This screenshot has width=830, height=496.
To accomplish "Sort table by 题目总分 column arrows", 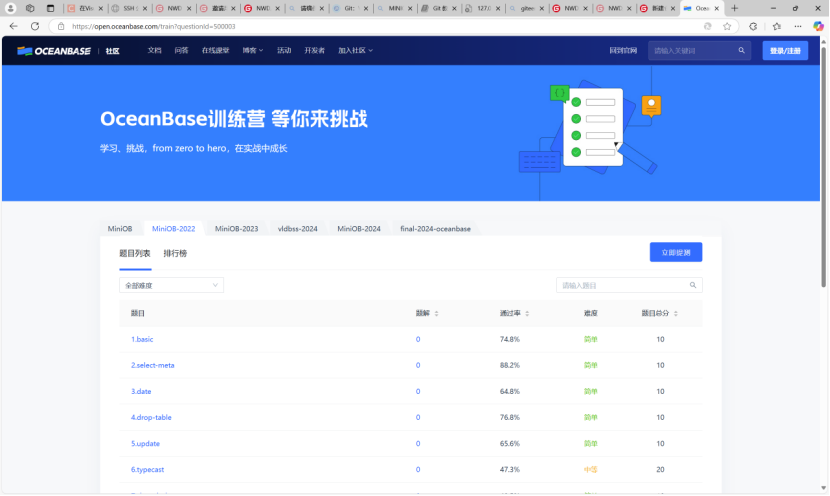I will point(675,313).
